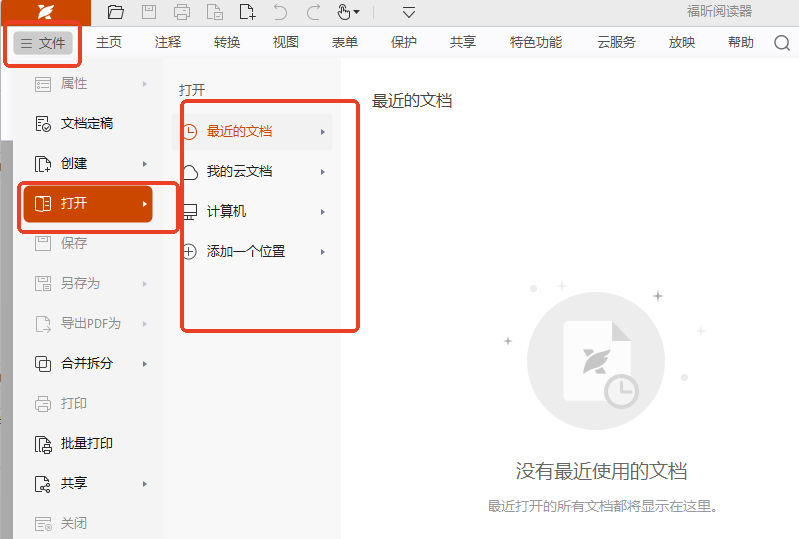The image size is (799, 539).
Task: Click the 批量打印 batch printer icon
Action: pos(43,444)
